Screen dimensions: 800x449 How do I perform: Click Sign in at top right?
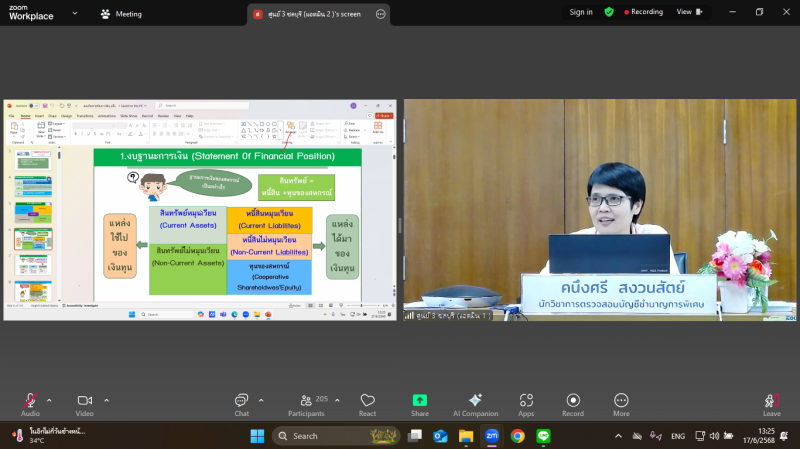581,12
